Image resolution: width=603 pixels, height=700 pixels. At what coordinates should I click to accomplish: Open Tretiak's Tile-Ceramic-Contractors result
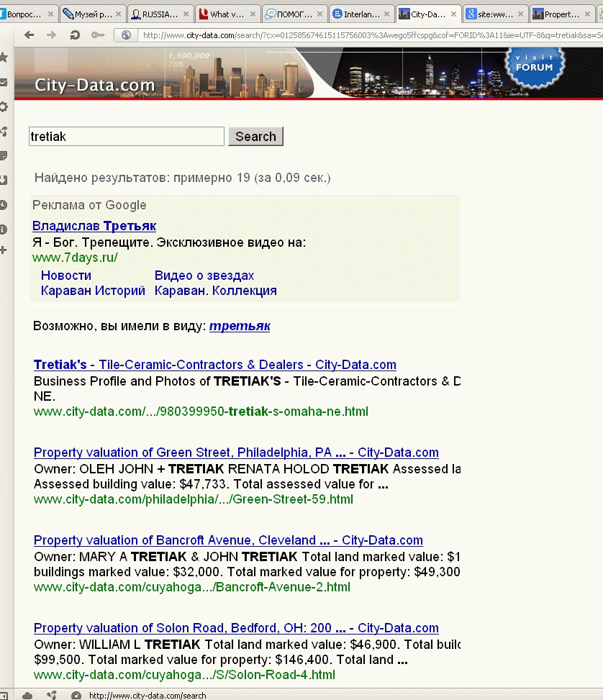(215, 365)
